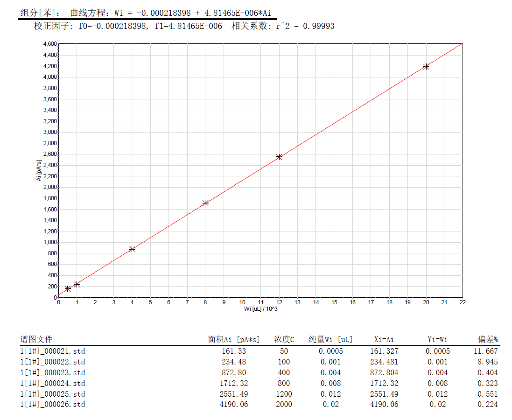Select file row 1[1#]_000021.std
Image resolution: width=512 pixels, height=420 pixels.
(x=52, y=351)
